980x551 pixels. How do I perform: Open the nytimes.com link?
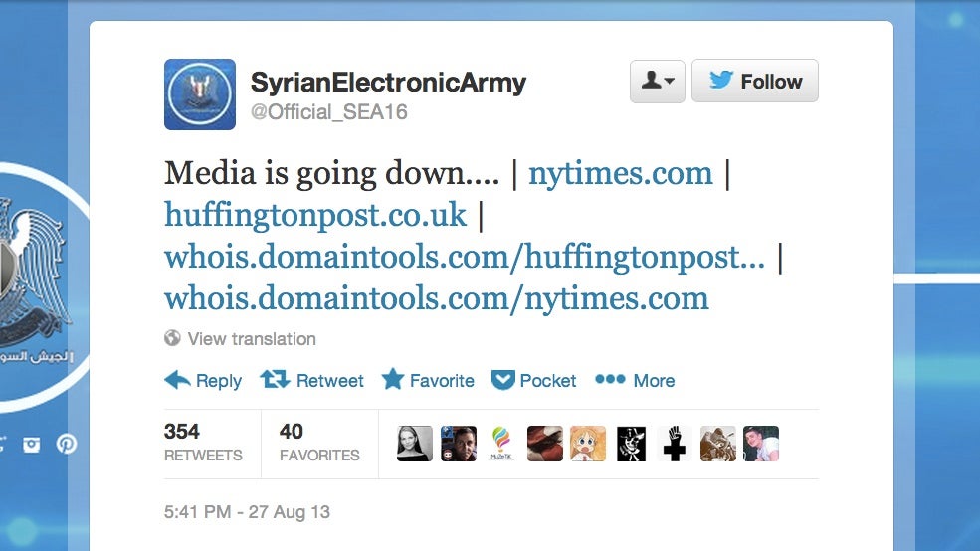621,174
